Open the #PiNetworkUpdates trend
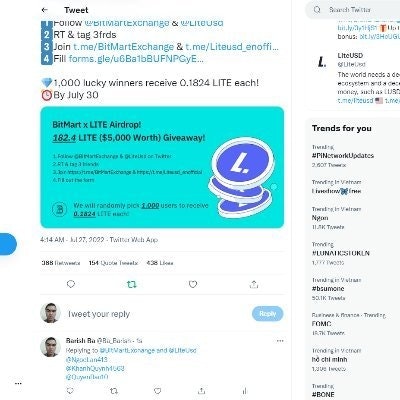This screenshot has width=400, height=400. click(x=343, y=156)
